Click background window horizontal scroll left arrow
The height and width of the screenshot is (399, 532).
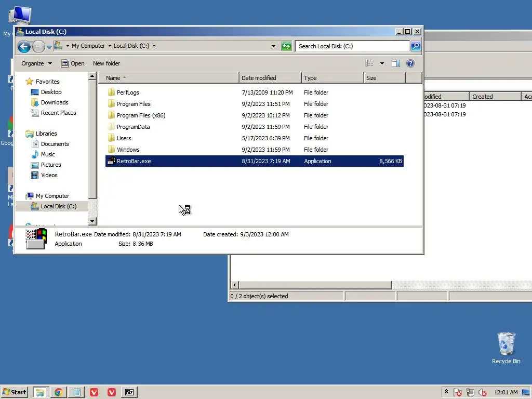234,285
